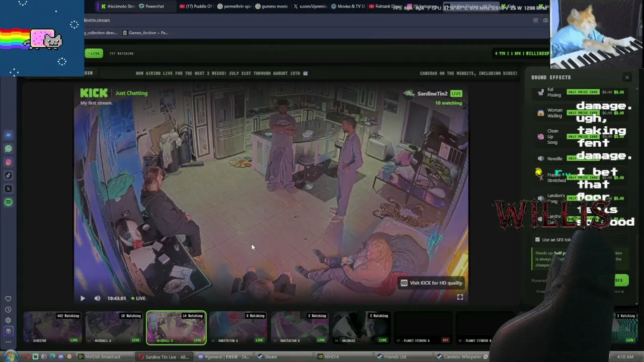Switch to the permethrin search tab

pyautogui.click(x=234, y=7)
